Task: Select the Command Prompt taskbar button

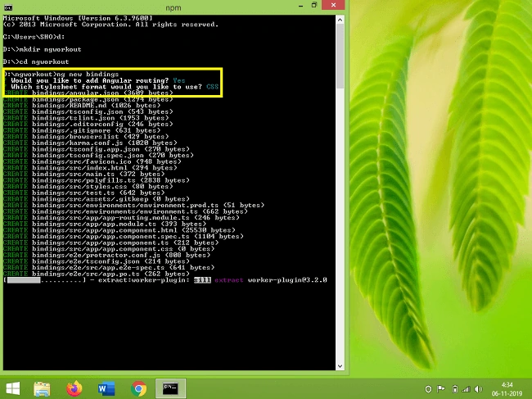Action: [x=171, y=388]
